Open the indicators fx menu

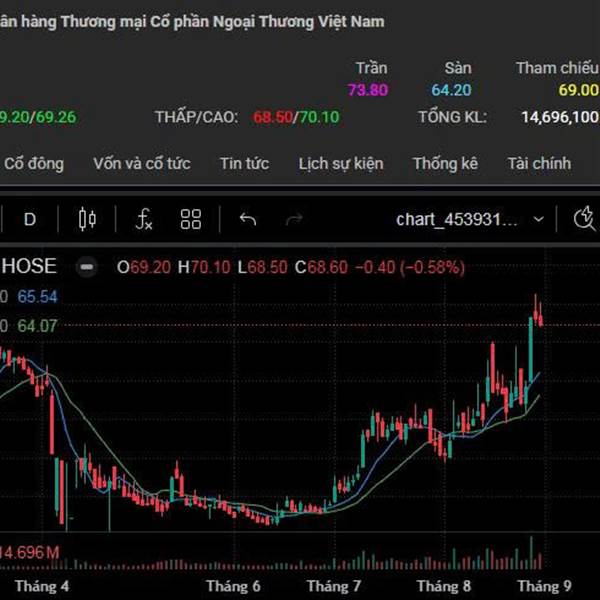tap(143, 219)
